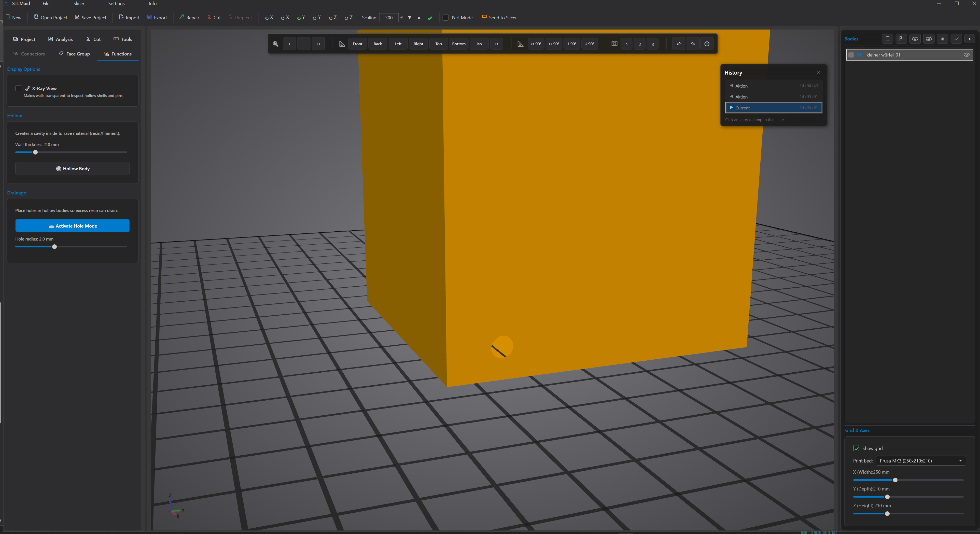Expand Bodies panel with the chevron button
980x534 pixels.
pyautogui.click(x=969, y=39)
